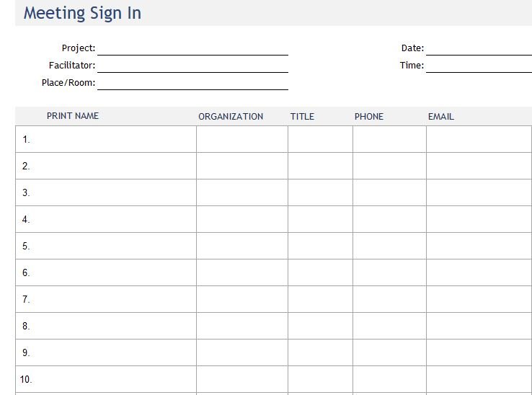Click the phone cell in row 4
Screen dimensions: 532x395
click(389, 219)
